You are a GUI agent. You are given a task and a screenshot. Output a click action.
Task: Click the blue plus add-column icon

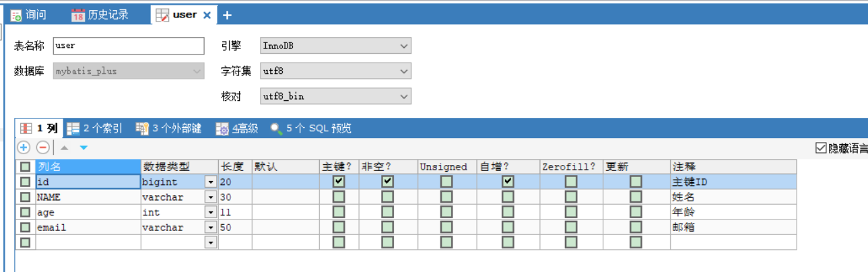(x=24, y=147)
